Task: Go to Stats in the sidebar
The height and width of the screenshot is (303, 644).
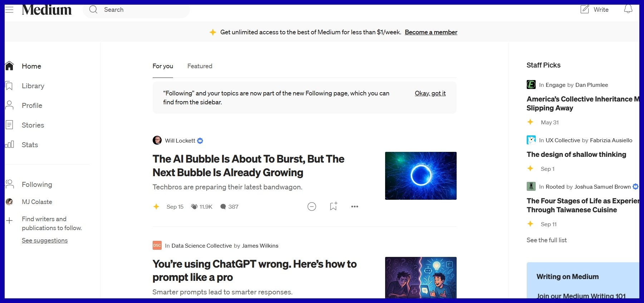Action: [x=30, y=145]
